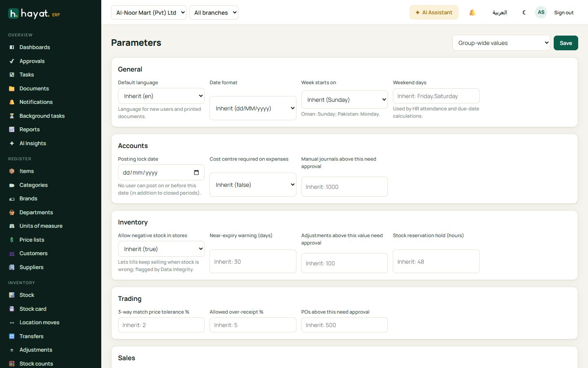Open the Group-wide values dropdown
The image size is (588, 368).
coord(501,43)
